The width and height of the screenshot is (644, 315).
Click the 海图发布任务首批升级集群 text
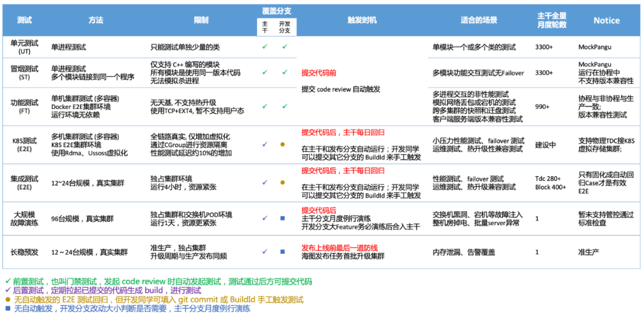pos(343,257)
